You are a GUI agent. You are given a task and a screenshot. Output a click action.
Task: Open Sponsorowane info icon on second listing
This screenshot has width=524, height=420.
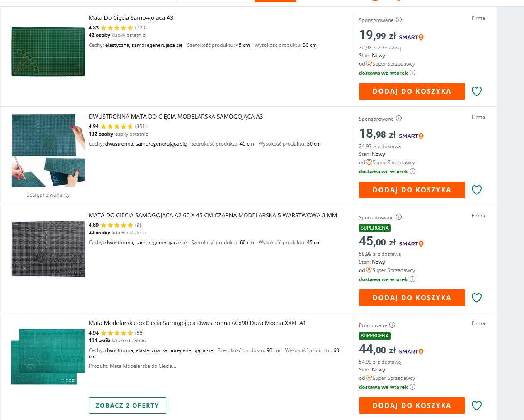click(x=399, y=118)
